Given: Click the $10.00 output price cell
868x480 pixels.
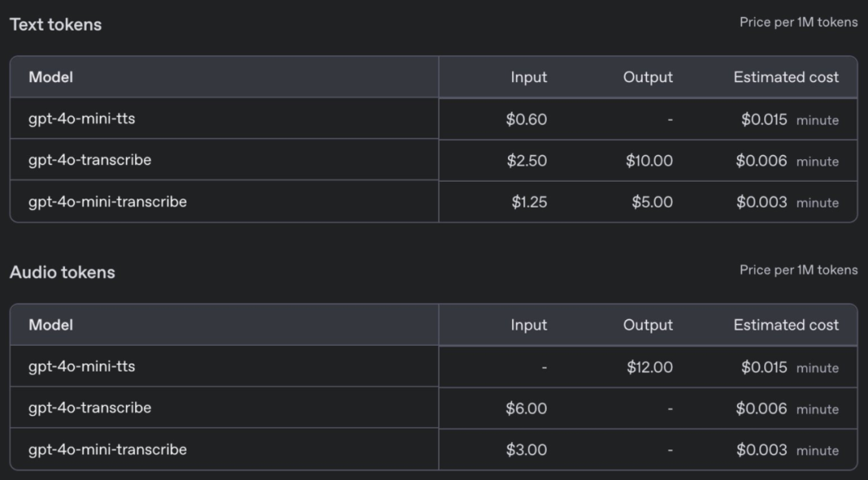Looking at the screenshot, I should pyautogui.click(x=649, y=161).
